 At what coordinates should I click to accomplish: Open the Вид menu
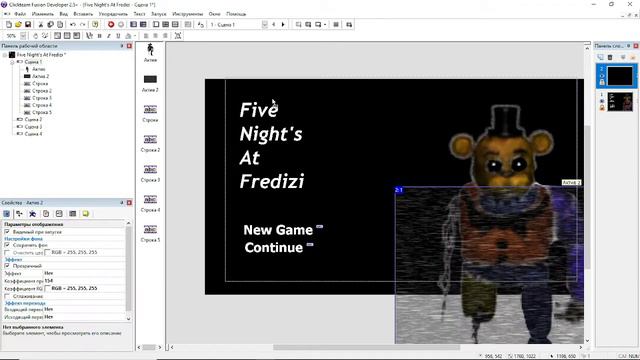64,14
